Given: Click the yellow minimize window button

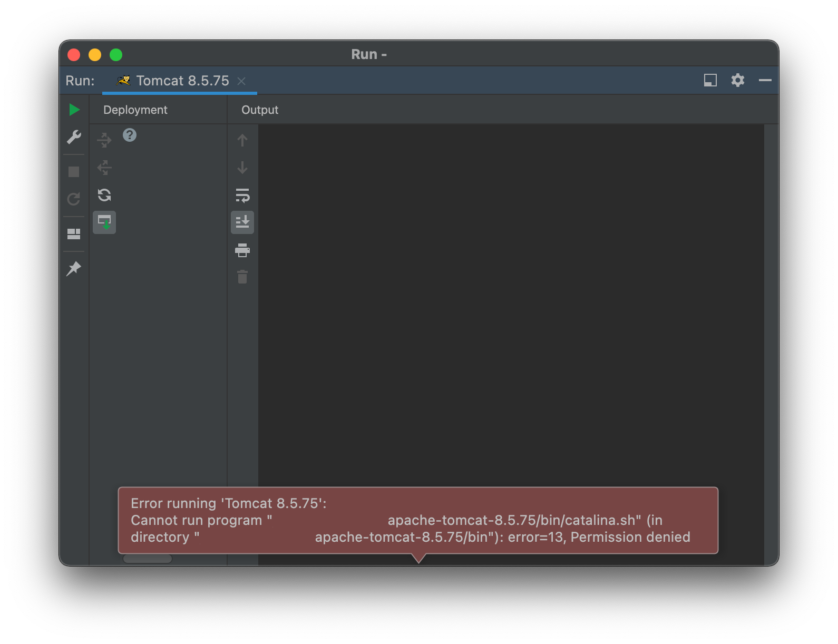Looking at the screenshot, I should [x=95, y=55].
